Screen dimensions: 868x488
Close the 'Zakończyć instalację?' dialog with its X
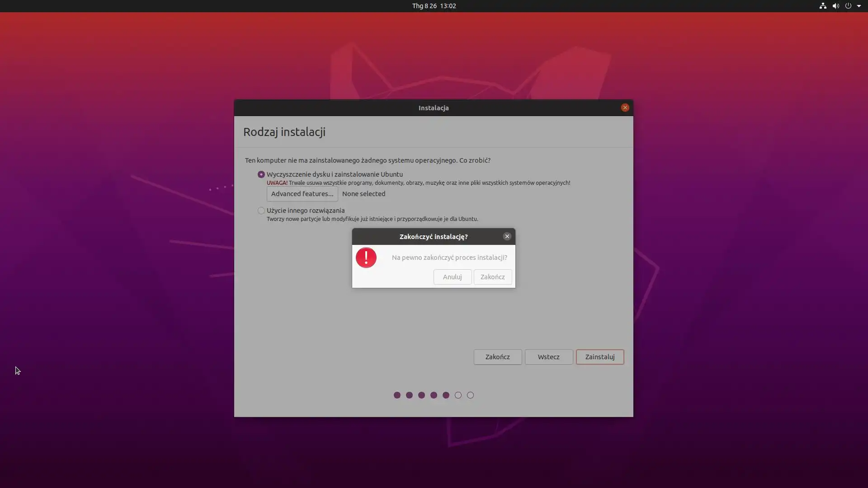pos(507,236)
